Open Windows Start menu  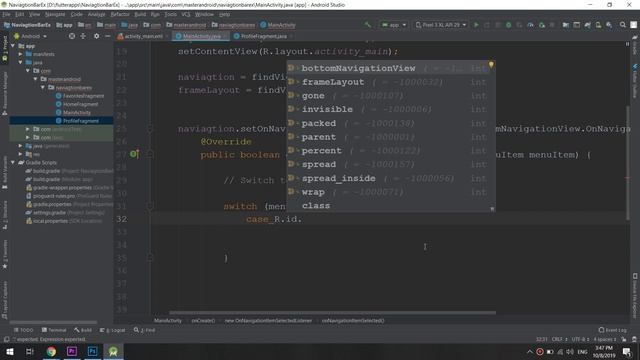click(9, 351)
